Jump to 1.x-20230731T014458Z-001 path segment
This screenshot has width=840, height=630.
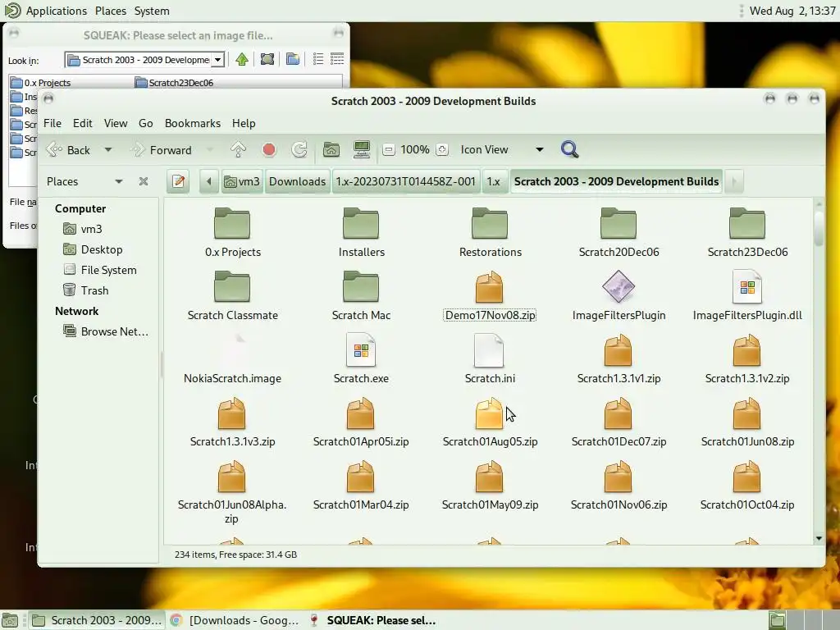(405, 181)
